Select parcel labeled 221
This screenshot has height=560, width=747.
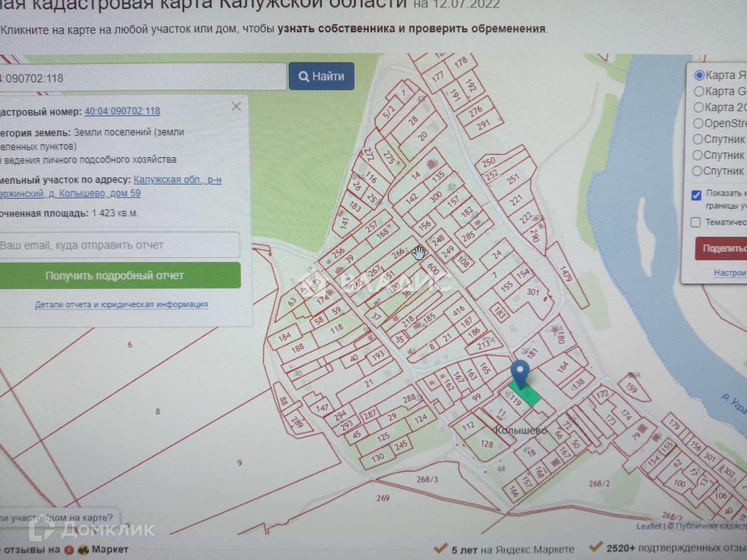click(515, 201)
